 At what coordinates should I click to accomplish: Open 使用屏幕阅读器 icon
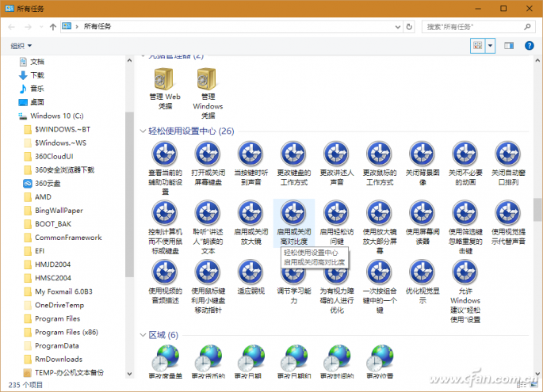tap(422, 213)
